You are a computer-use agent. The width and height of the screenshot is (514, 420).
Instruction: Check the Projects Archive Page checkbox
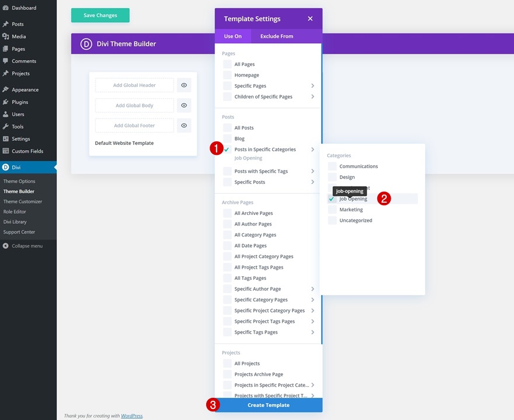(227, 374)
